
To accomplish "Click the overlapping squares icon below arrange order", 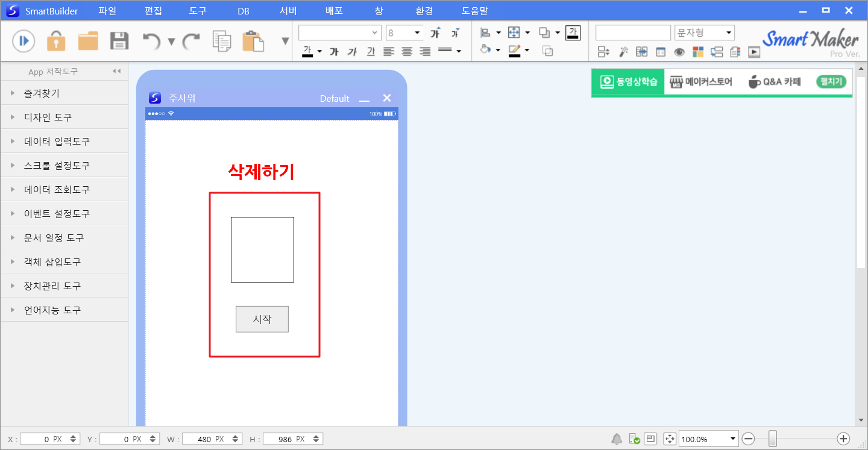I will 547,51.
